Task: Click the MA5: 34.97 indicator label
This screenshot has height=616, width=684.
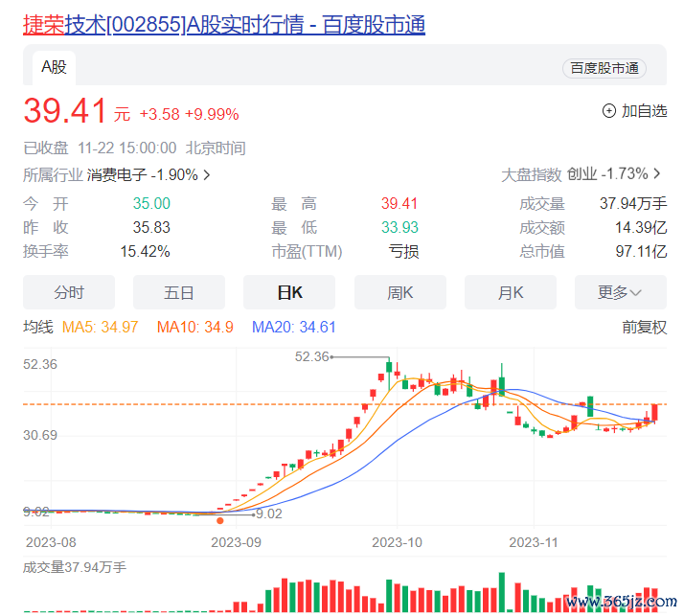Action: pyautogui.click(x=100, y=328)
